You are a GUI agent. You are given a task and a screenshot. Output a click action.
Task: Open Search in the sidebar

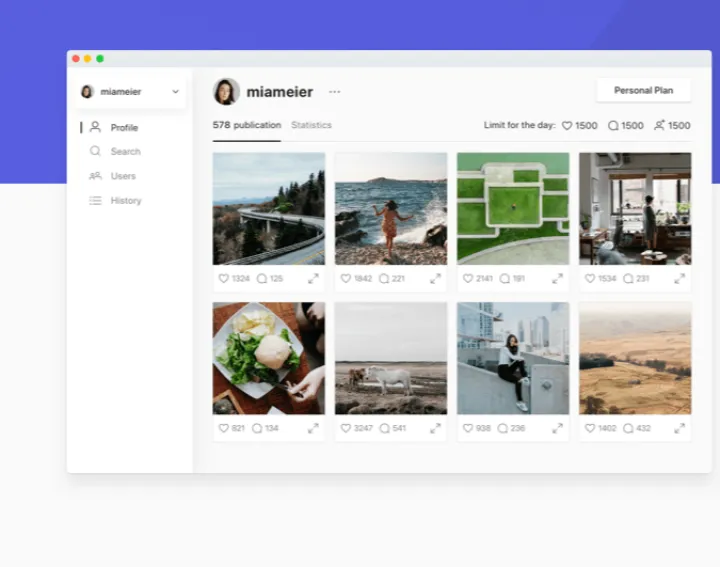(x=125, y=152)
